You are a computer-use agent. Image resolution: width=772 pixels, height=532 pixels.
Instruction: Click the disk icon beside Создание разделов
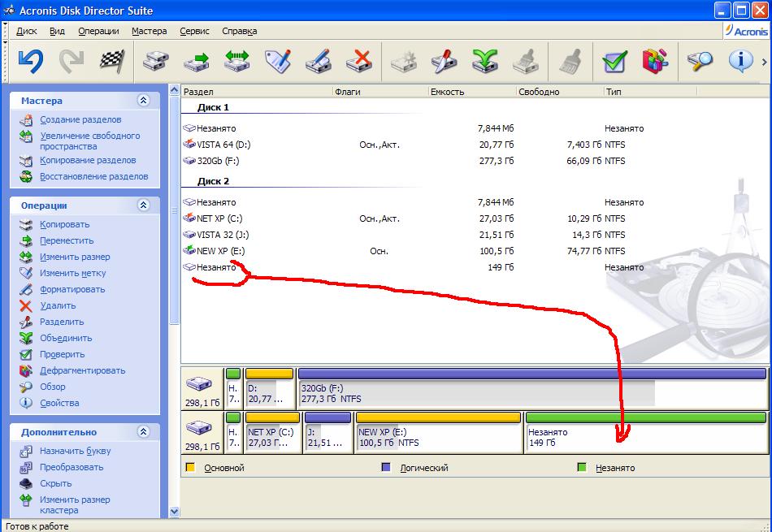26,119
